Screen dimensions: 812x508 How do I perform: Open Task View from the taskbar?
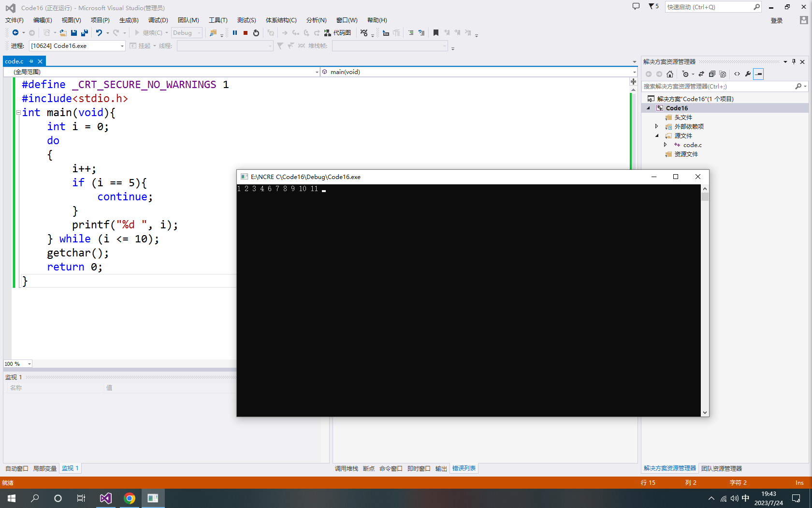tap(81, 498)
